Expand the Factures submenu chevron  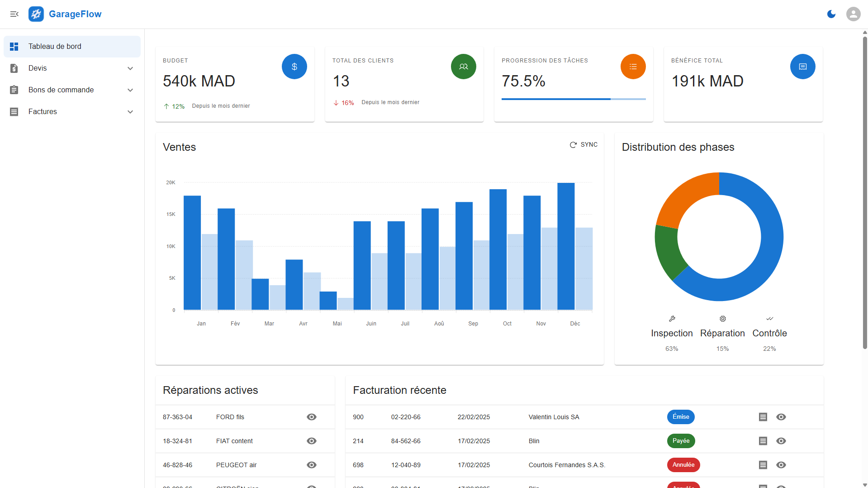click(x=130, y=112)
